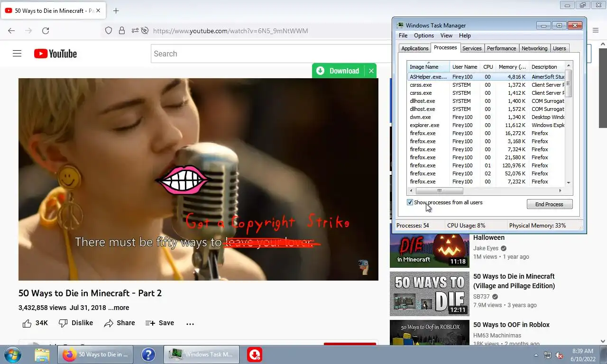Switch to the Applications tab

[x=414, y=48]
